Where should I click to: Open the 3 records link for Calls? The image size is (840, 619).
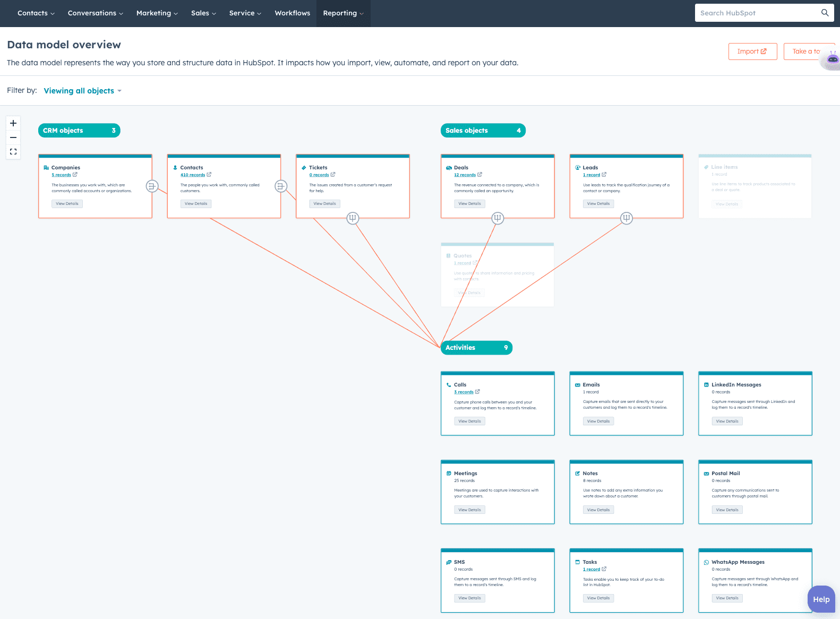point(464,392)
